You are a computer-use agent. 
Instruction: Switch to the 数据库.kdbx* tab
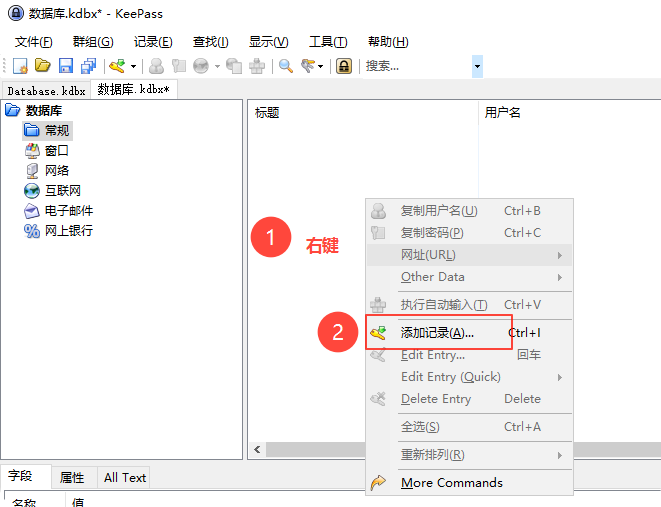[x=134, y=89]
